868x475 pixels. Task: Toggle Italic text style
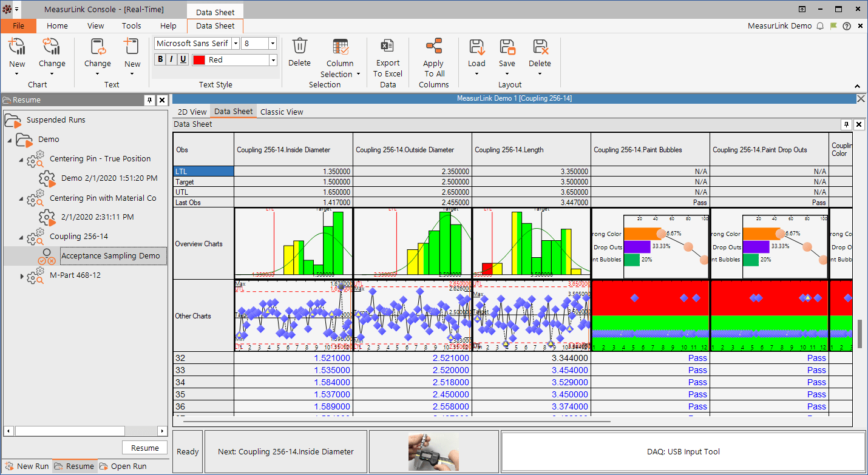coord(172,59)
